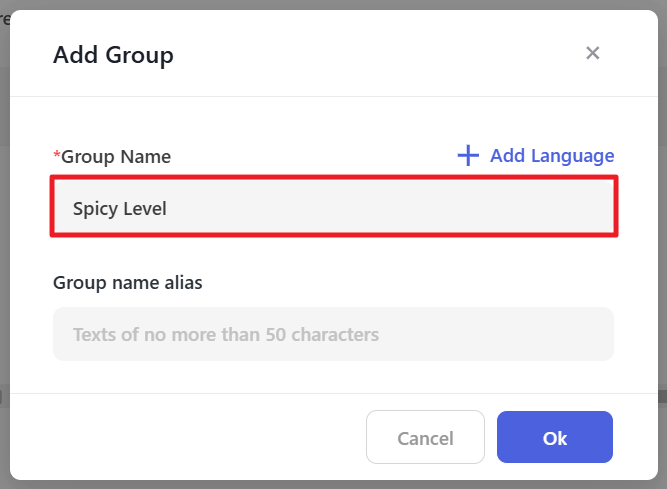
Task: Click the blue Ok button
Action: click(x=555, y=437)
